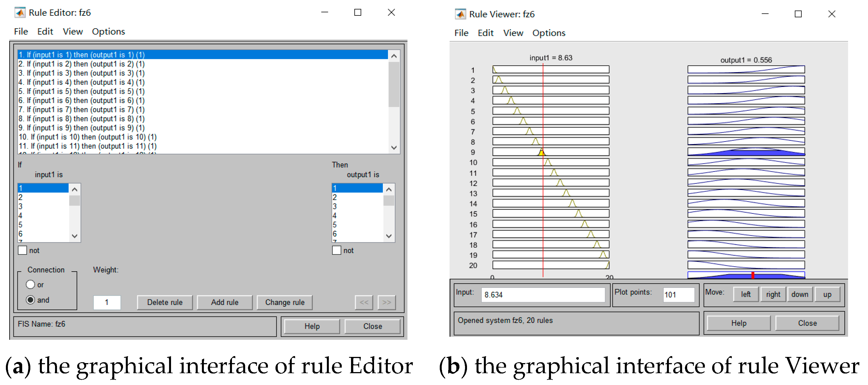This screenshot has height=385, width=868.
Task: Enable the 'not' checkbox under output1
Action: tap(337, 250)
